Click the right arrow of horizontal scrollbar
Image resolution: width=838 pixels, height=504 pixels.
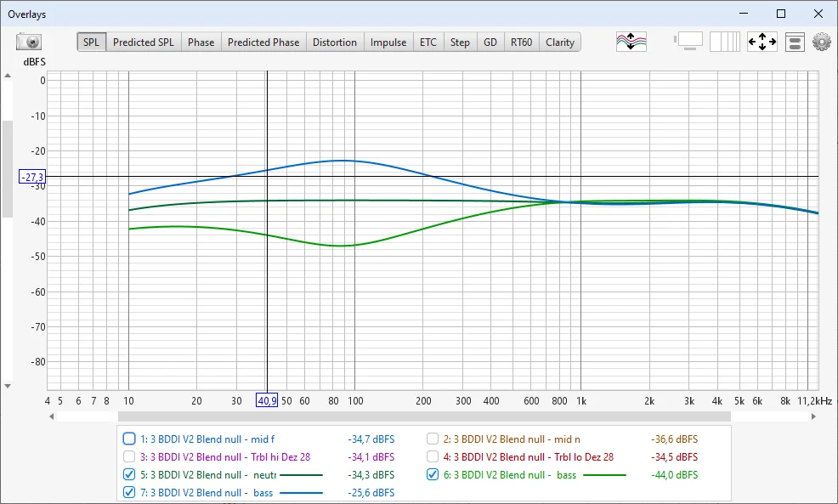point(823,416)
